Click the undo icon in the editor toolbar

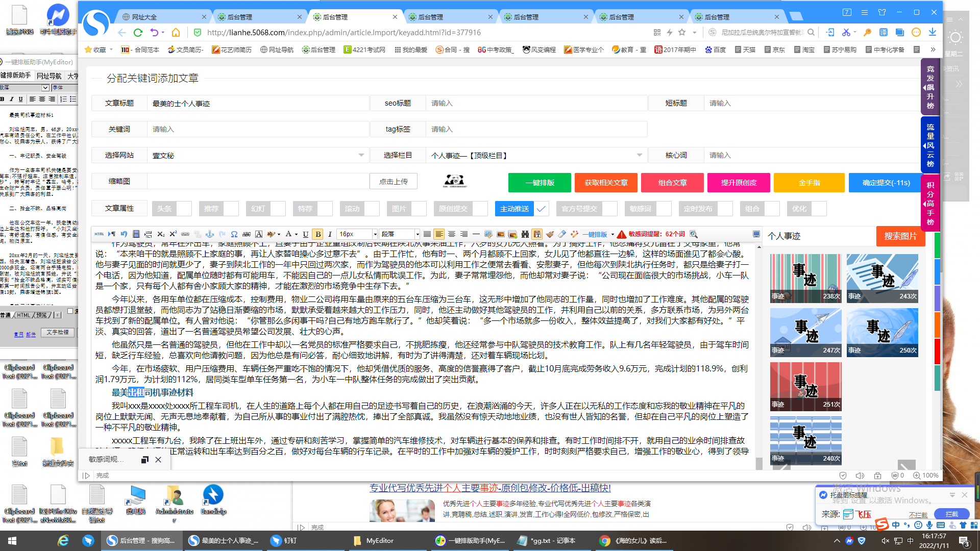[x=124, y=234]
